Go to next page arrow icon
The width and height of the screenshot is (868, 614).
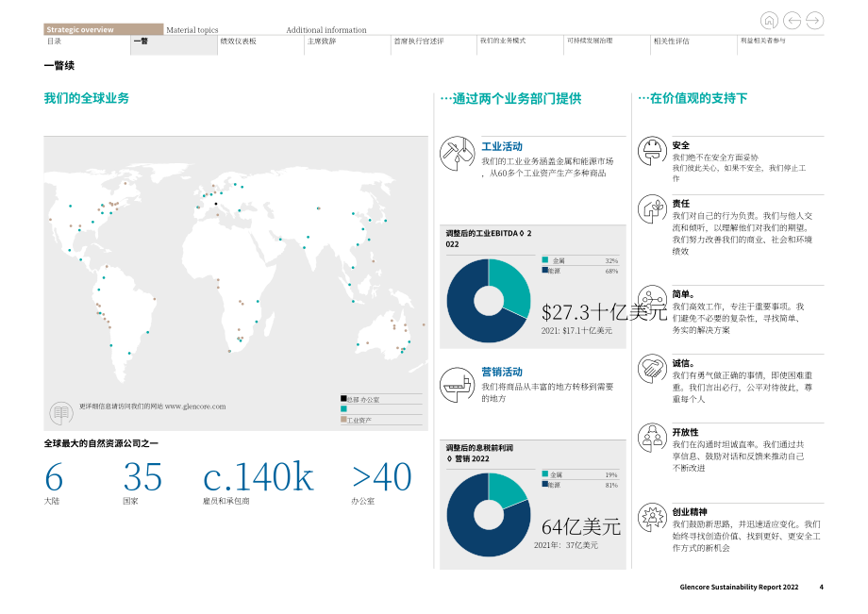[x=815, y=21]
